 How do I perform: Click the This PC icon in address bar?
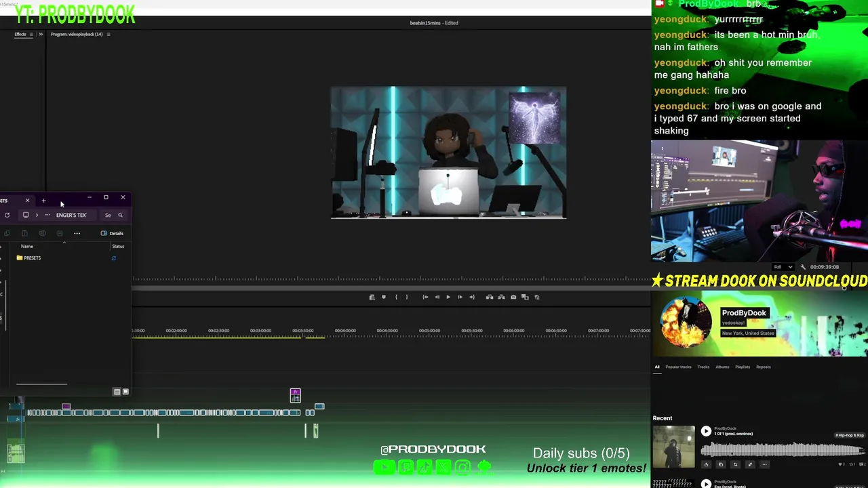tap(26, 215)
